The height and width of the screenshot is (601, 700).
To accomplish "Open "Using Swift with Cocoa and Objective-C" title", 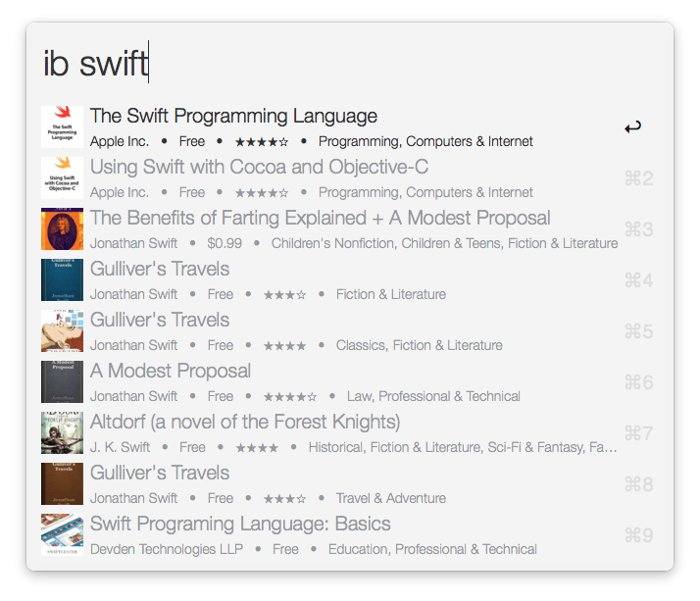I will 259,168.
